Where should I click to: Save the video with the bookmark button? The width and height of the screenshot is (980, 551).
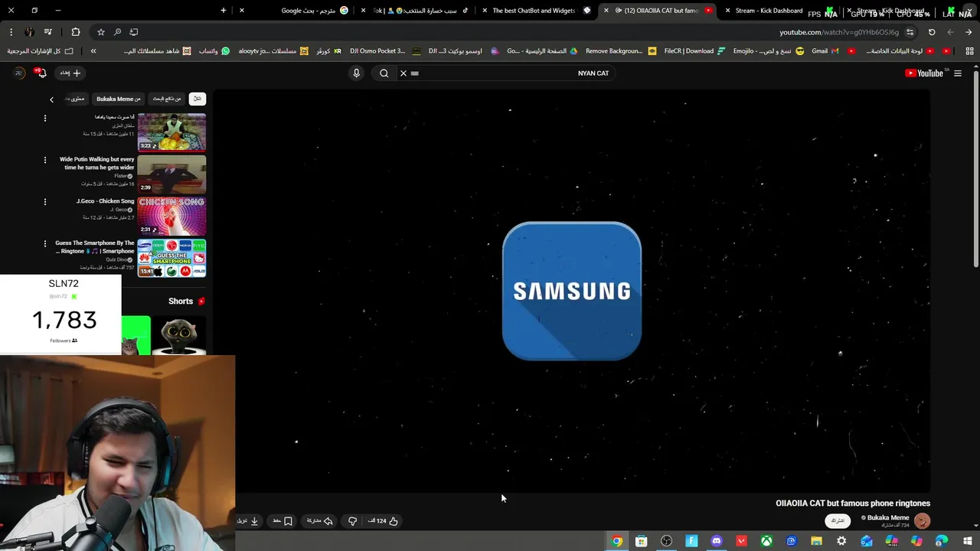(x=283, y=521)
